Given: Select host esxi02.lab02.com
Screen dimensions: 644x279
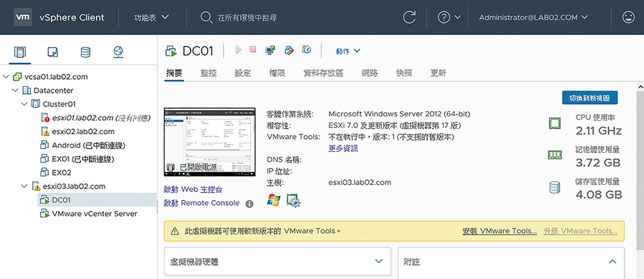Looking at the screenshot, I should click(83, 132).
